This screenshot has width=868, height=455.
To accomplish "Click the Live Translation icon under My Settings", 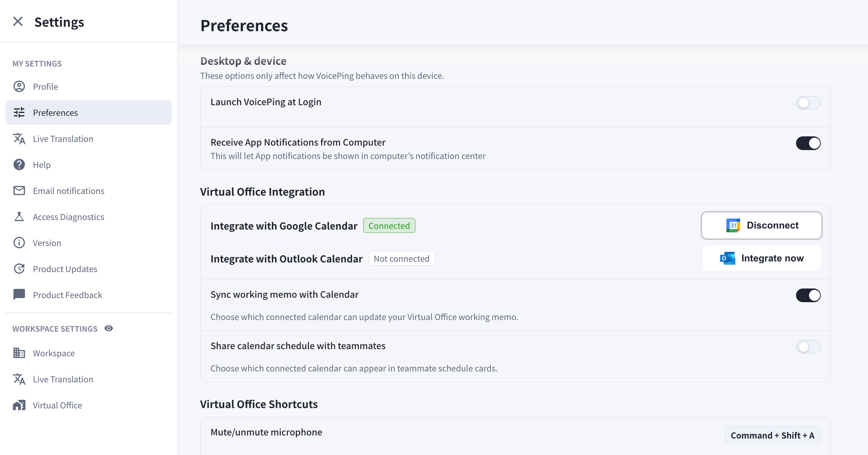I will pyautogui.click(x=19, y=138).
